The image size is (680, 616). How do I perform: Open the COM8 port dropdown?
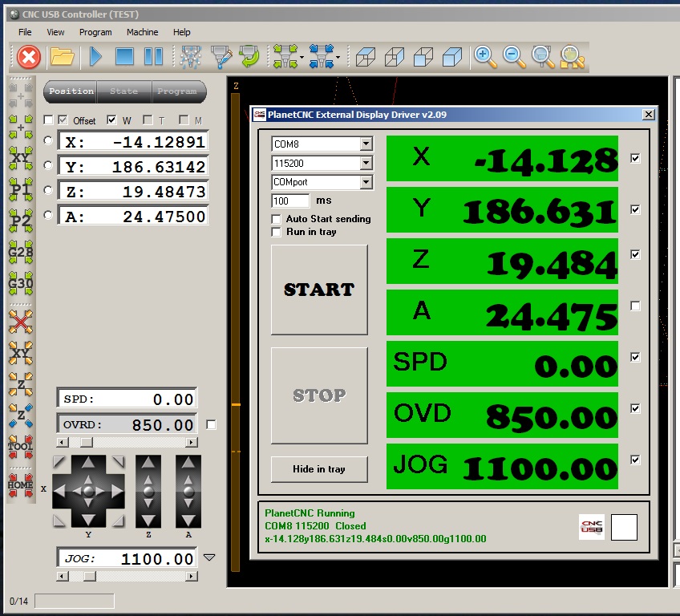[366, 144]
